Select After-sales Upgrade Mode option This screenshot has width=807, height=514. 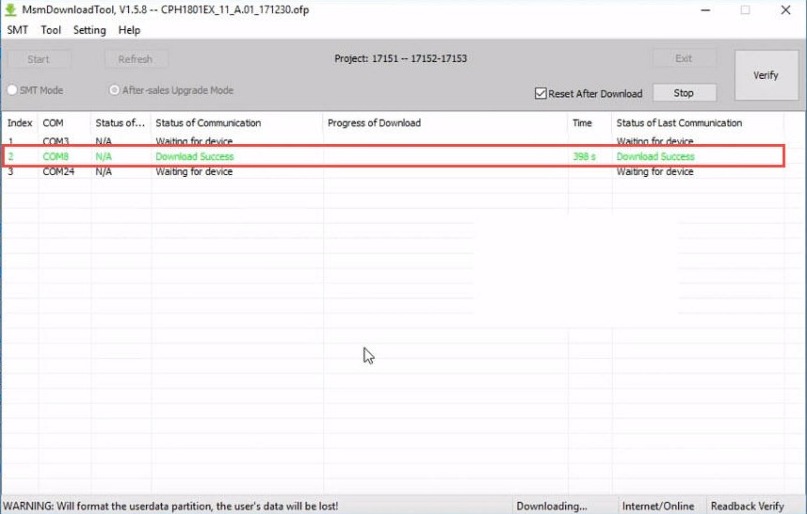click(115, 90)
